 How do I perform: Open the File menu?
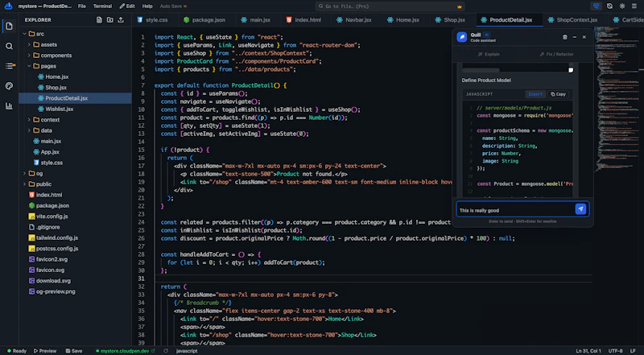click(82, 6)
